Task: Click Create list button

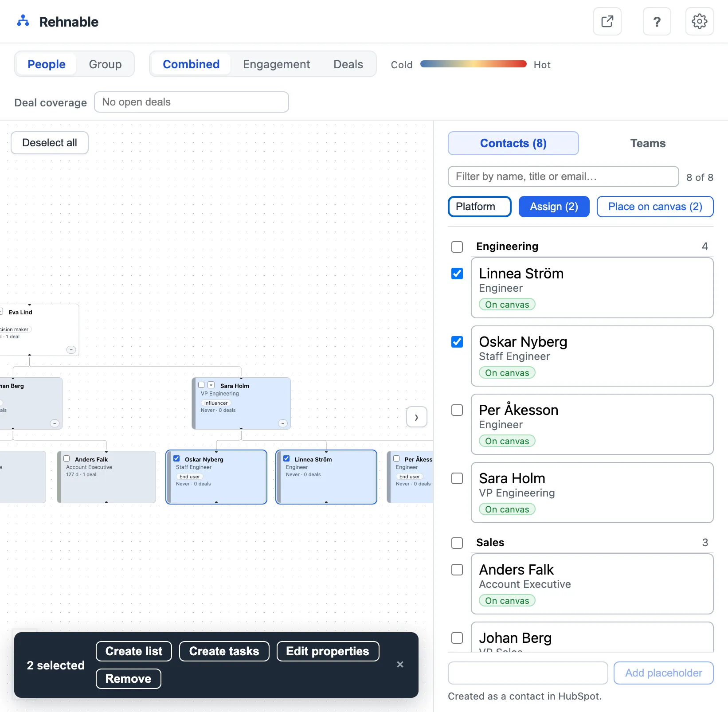Action: click(134, 651)
